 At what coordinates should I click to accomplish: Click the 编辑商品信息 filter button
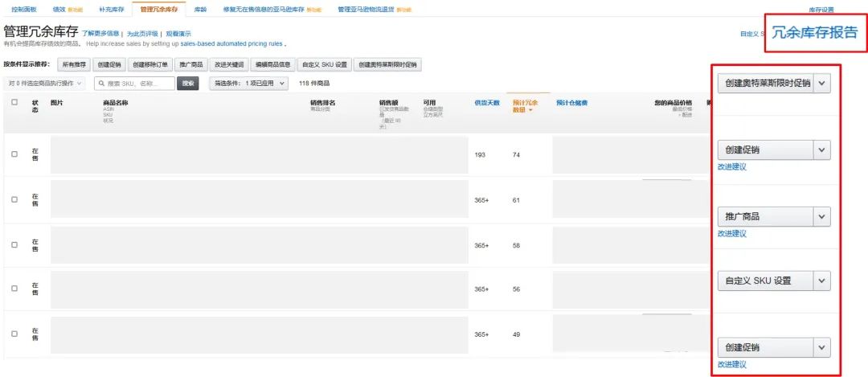[272, 65]
